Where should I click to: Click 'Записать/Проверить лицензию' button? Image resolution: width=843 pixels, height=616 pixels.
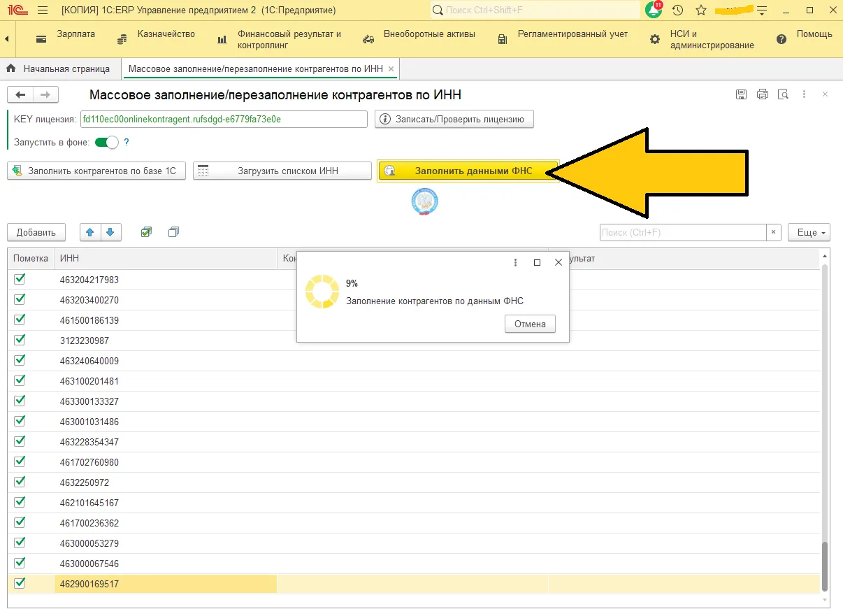pos(454,120)
